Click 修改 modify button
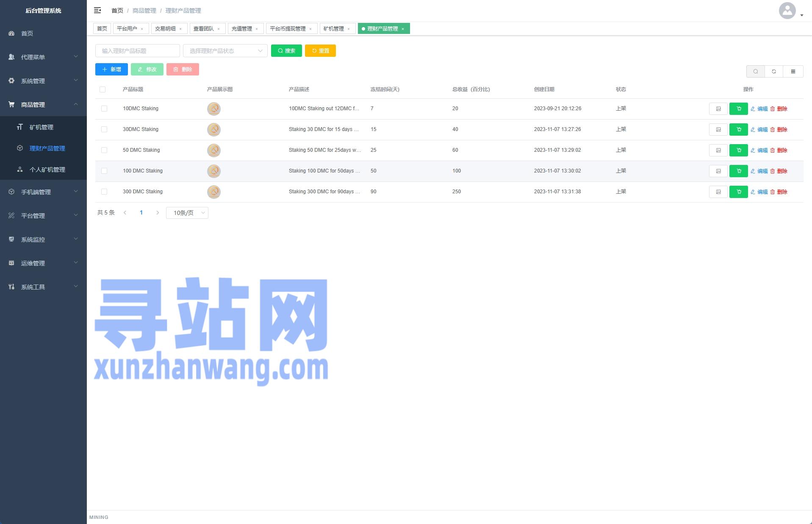812x524 pixels. pyautogui.click(x=147, y=70)
